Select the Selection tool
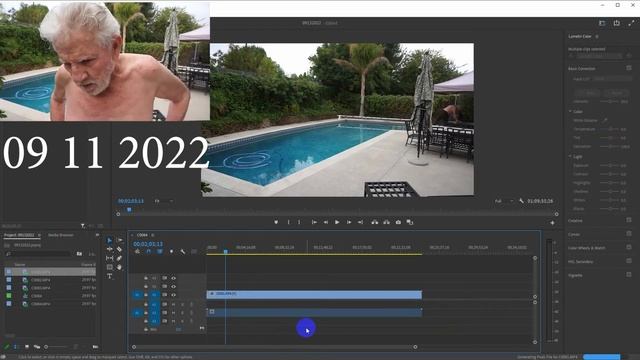Image resolution: width=640 pixels, height=360 pixels. click(109, 240)
